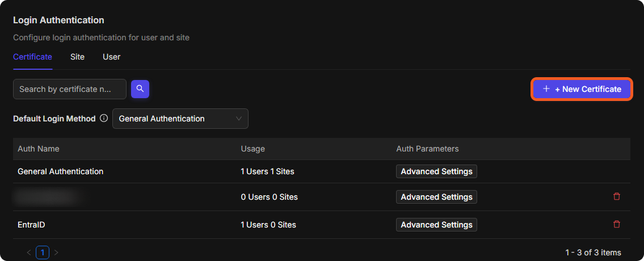Open Advanced Settings for EntraID
The image size is (644, 261).
click(x=436, y=225)
